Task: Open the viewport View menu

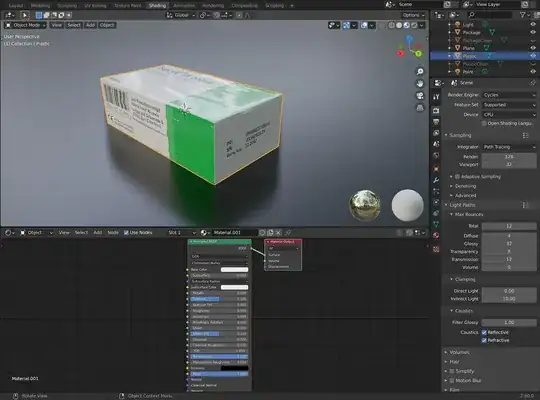Action: (x=56, y=25)
